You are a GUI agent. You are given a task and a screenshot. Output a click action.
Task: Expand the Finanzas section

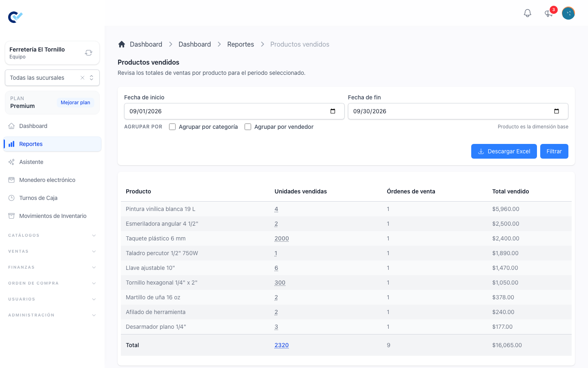tap(52, 267)
